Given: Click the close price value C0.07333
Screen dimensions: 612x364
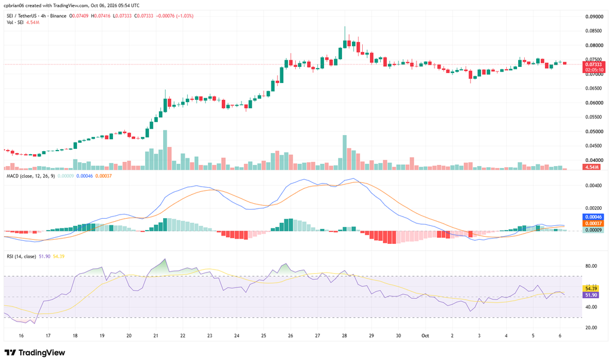Looking at the screenshot, I should (x=143, y=16).
